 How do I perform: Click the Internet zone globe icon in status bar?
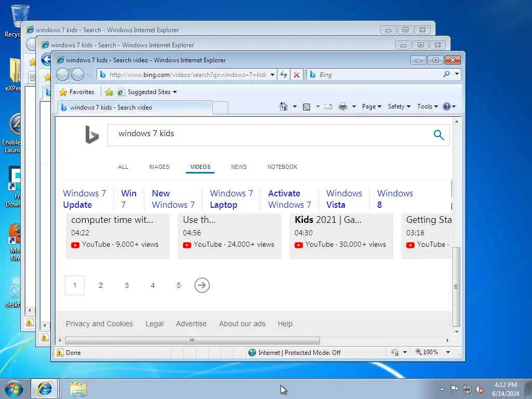click(252, 353)
